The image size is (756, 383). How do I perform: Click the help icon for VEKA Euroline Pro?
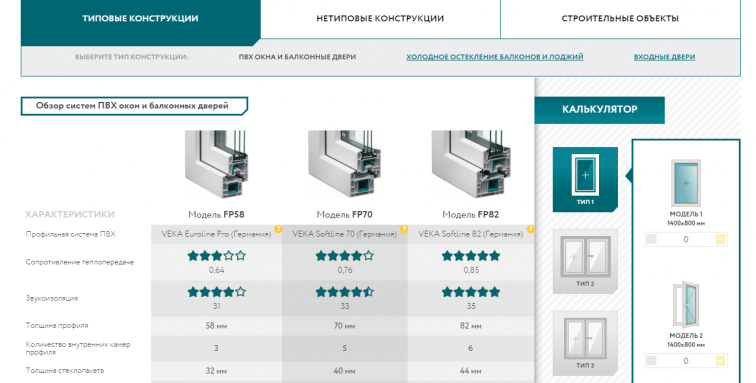(x=278, y=229)
